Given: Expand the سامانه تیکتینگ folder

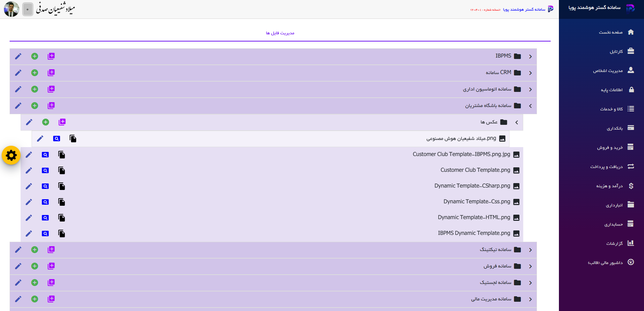Looking at the screenshot, I should [x=530, y=250].
